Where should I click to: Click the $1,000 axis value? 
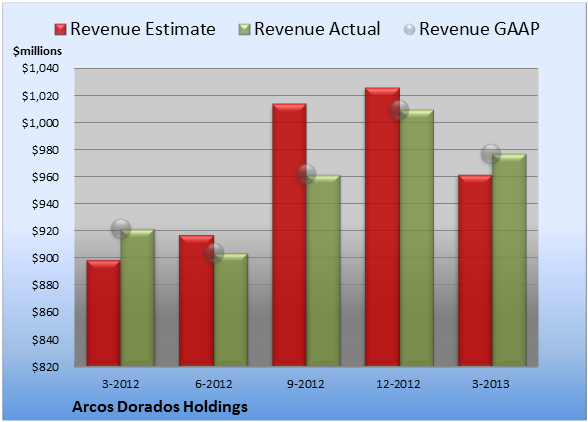[x=40, y=123]
